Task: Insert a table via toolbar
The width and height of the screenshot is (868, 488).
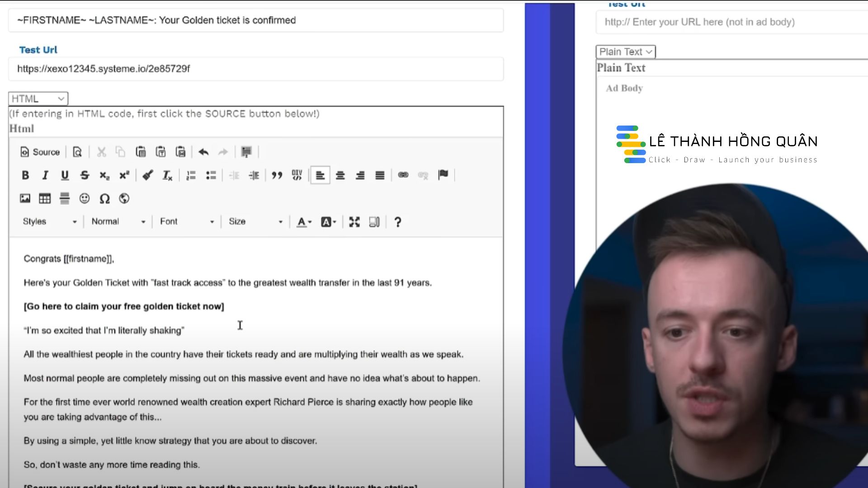Action: point(45,198)
